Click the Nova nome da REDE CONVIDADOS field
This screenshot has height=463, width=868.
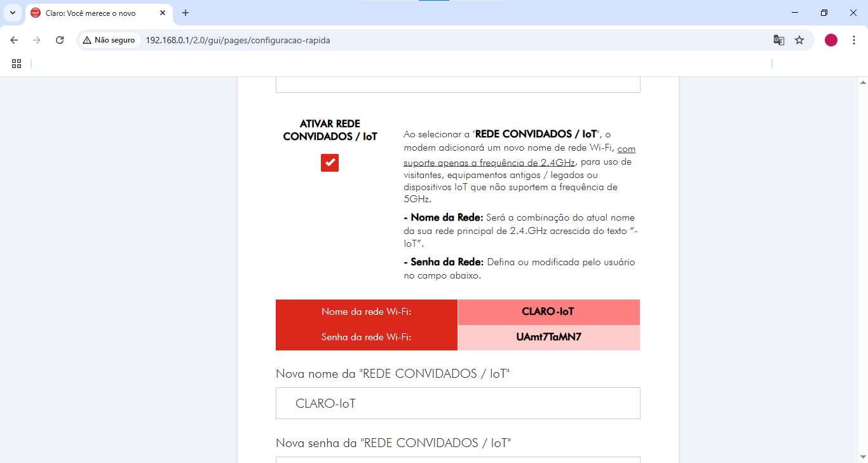pyautogui.click(x=458, y=403)
